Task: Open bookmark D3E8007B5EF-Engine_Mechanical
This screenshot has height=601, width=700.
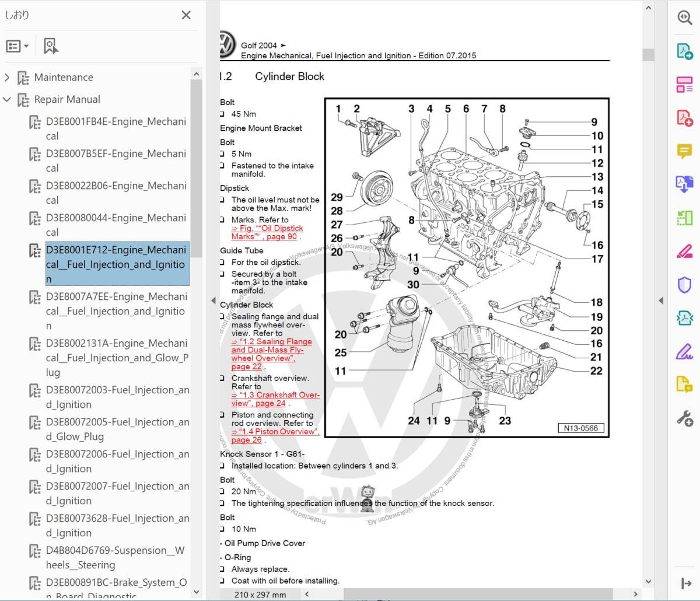Action: pyautogui.click(x=116, y=160)
